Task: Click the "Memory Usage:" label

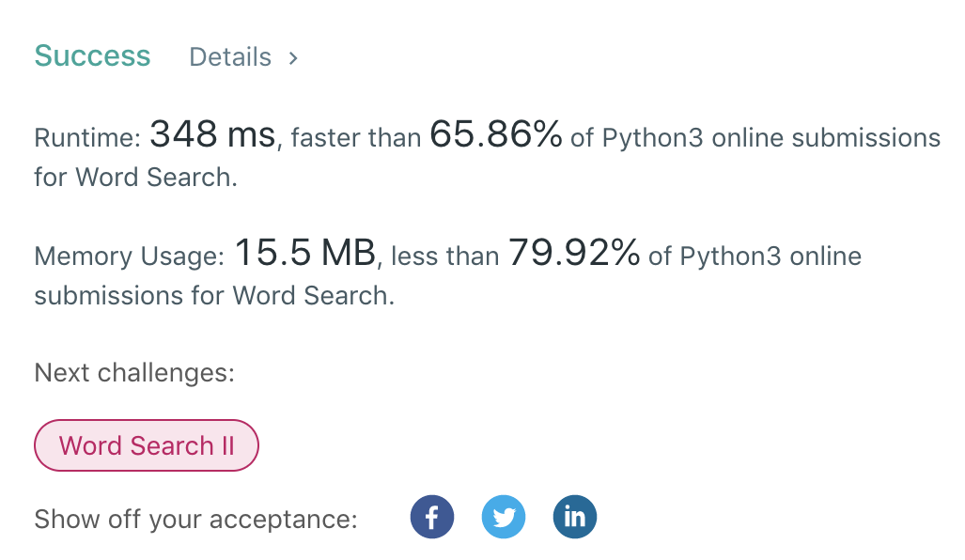Action: click(129, 256)
